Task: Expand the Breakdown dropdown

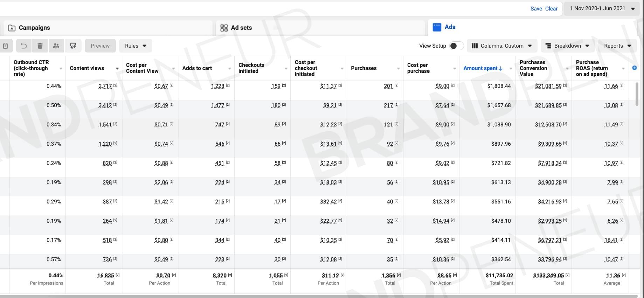Action: point(567,46)
